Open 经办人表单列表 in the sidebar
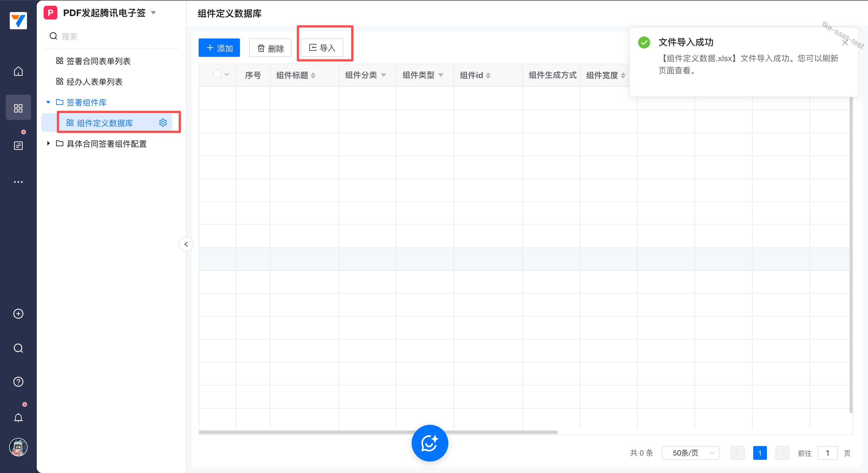This screenshot has height=473, width=868. (94, 82)
